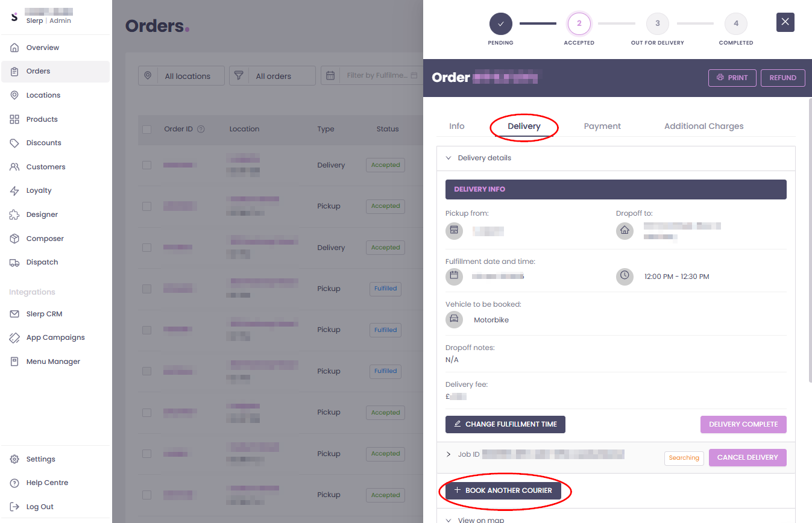Select the second order row checkbox
The height and width of the screenshot is (523, 812).
146,206
